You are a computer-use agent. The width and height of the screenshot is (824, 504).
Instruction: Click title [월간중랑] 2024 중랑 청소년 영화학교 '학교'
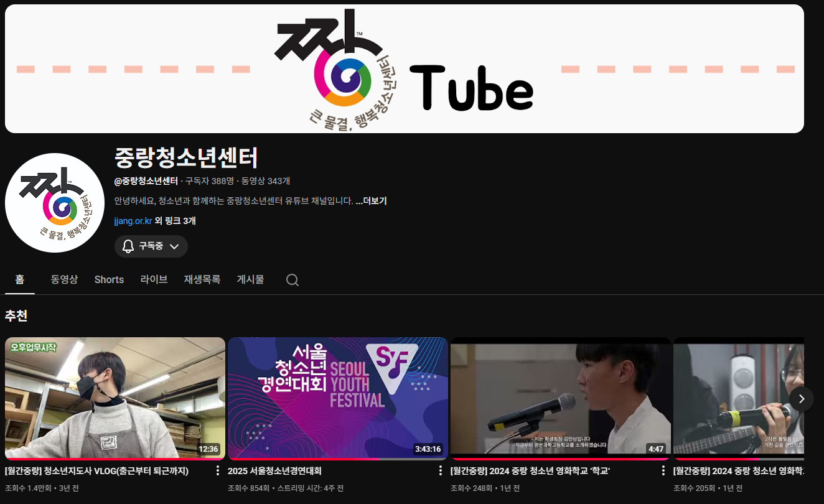click(530, 471)
